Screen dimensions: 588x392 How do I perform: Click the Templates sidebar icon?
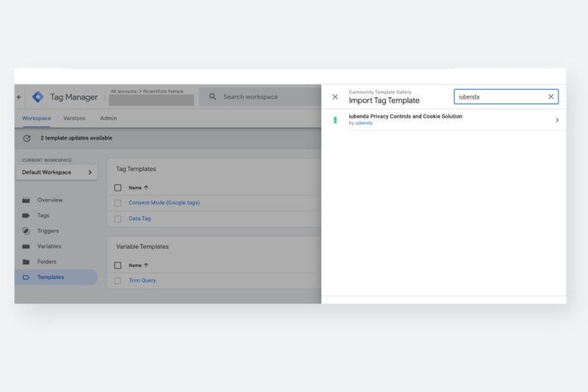coord(26,277)
